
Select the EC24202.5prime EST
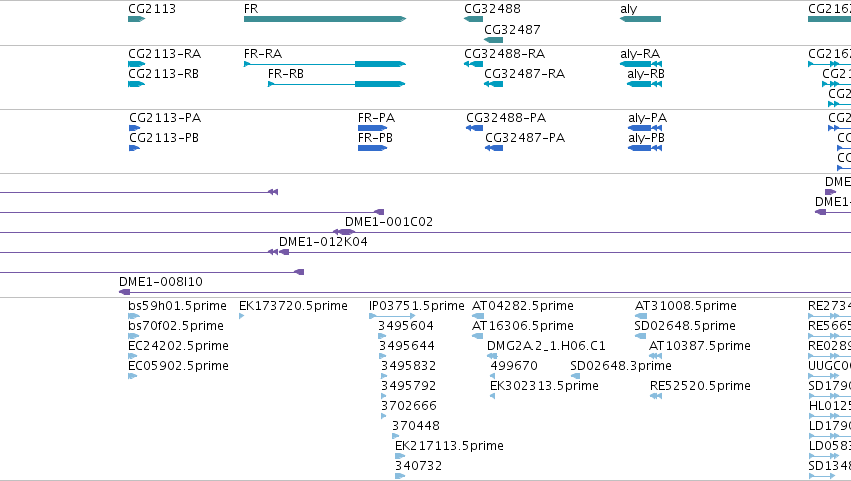click(x=132, y=356)
